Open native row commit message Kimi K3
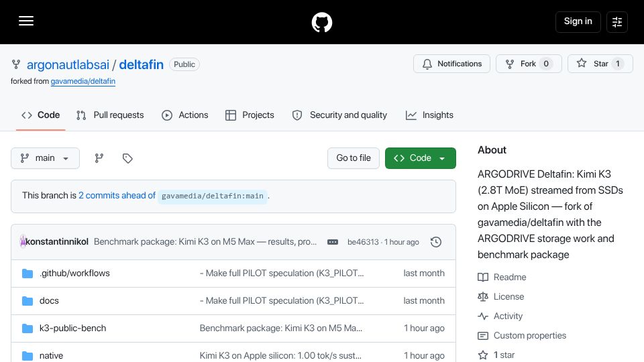 coord(280,356)
